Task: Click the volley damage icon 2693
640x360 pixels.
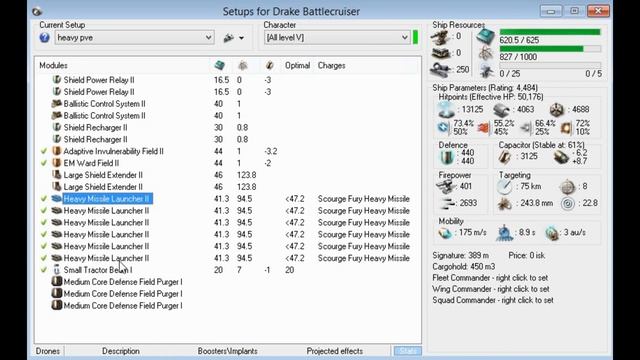Action: tap(448, 203)
